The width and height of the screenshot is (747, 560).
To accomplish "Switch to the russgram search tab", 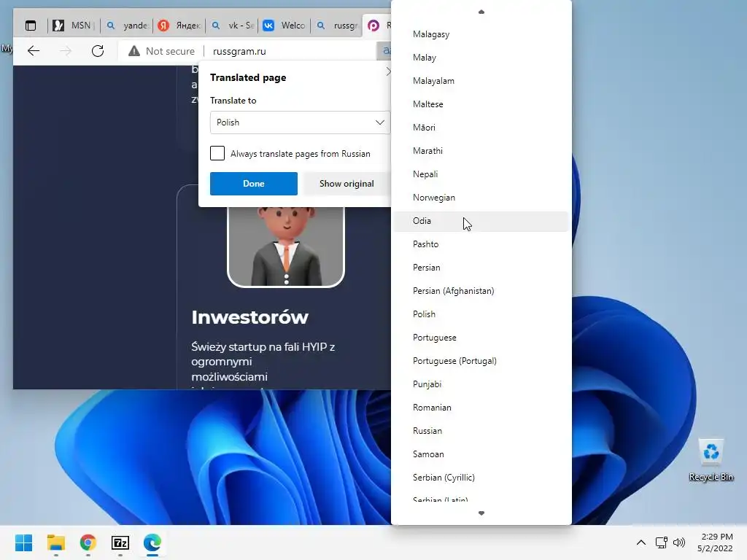I will click(337, 26).
